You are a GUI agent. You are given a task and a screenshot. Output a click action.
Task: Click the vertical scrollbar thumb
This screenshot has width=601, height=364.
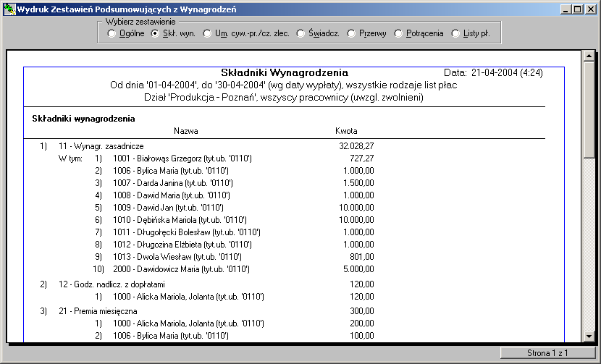coord(589,109)
